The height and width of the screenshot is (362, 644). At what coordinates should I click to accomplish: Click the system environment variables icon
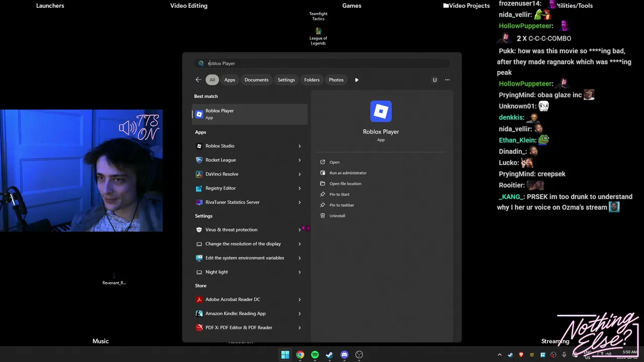[199, 258]
